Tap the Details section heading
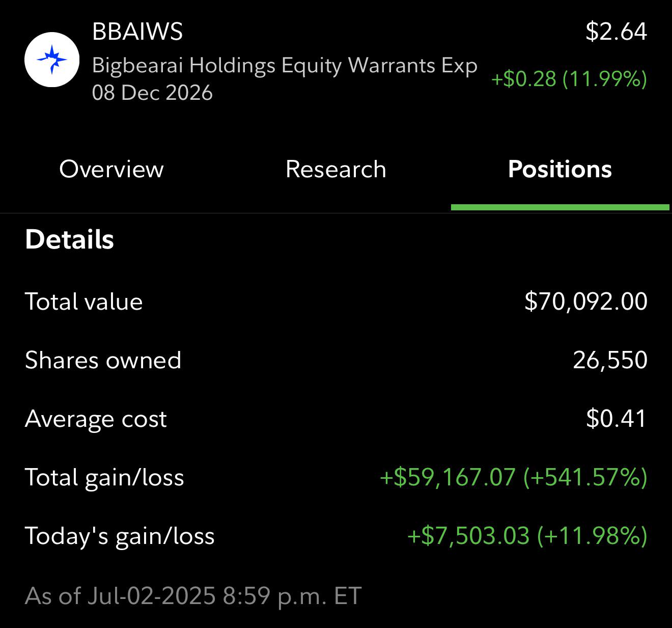The image size is (672, 628). 69,239
